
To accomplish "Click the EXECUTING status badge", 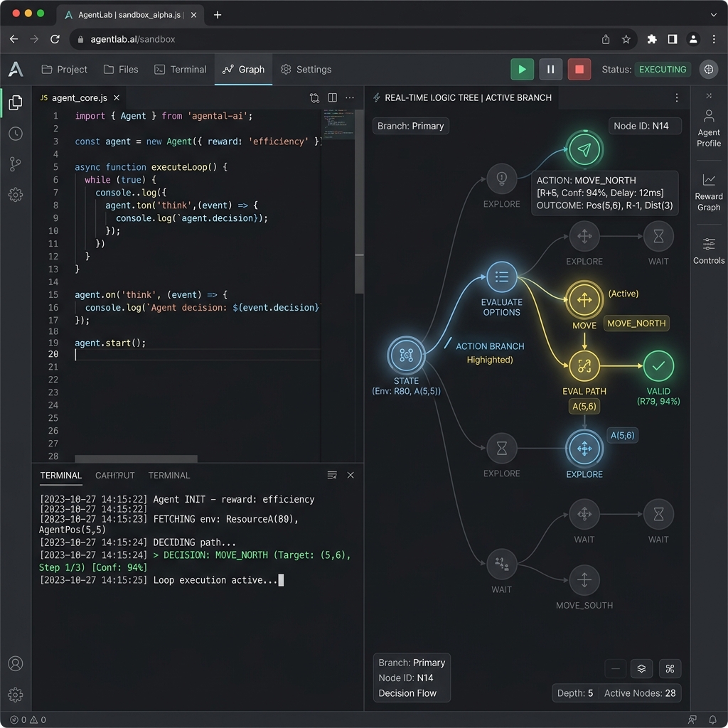I will (663, 69).
